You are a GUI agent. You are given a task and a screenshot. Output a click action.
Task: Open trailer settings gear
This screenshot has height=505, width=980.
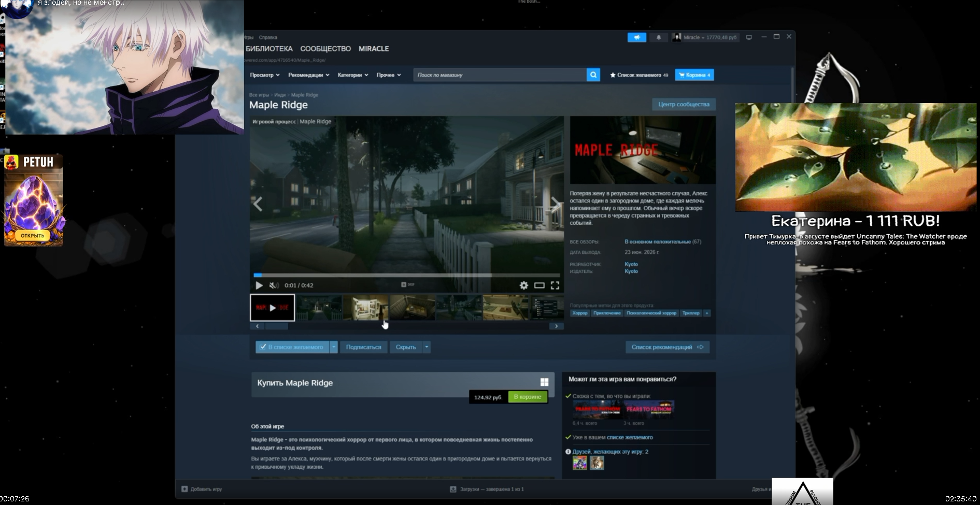(x=524, y=285)
